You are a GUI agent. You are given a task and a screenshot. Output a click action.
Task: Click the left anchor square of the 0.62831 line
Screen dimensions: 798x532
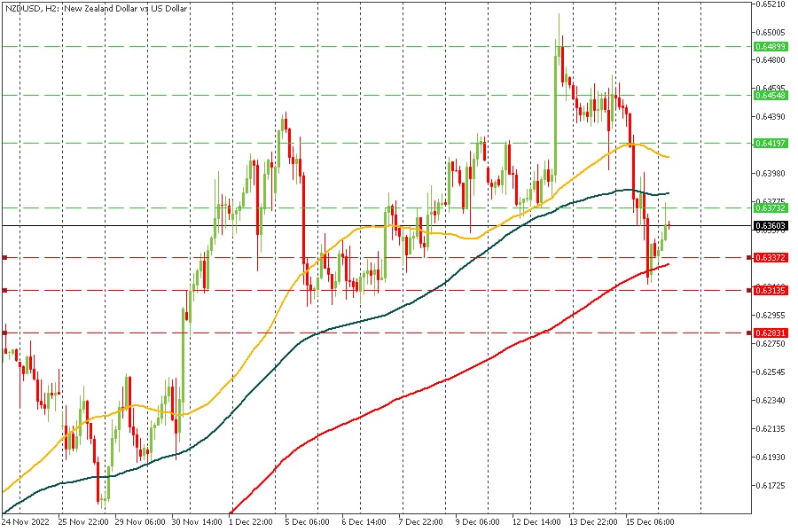pos(4,333)
